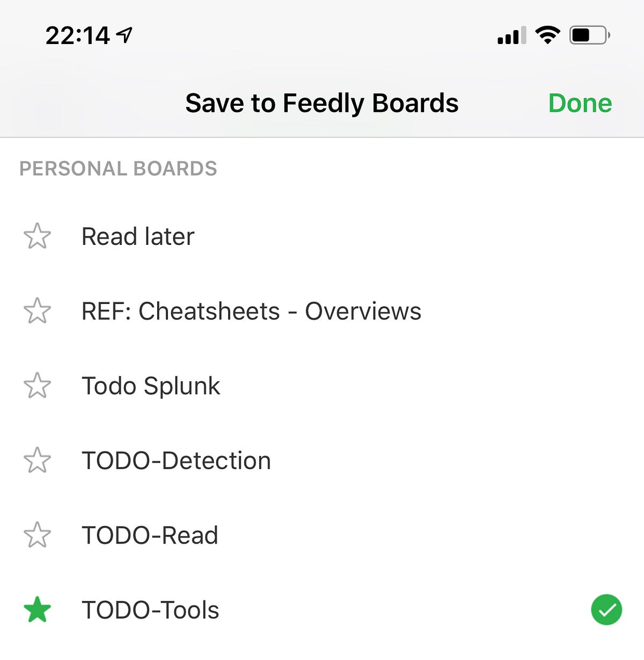
Task: Pick the TODO-Detection board
Action: (x=176, y=460)
